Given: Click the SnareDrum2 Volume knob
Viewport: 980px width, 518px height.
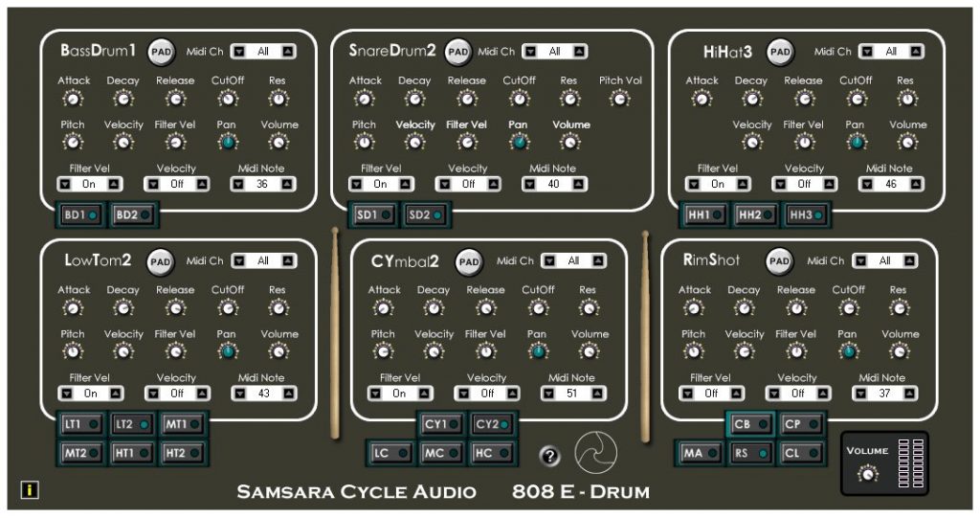Looking at the screenshot, I should (x=570, y=142).
